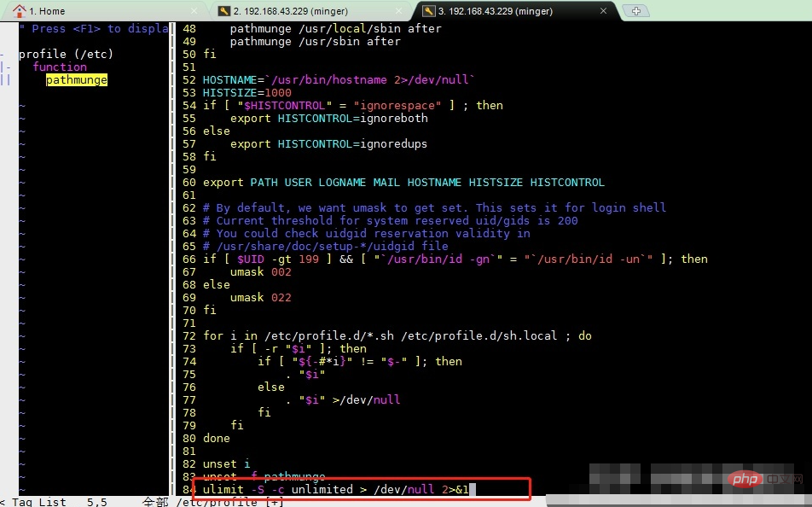Click 'unset i' on line 82
This screenshot has height=507, width=812.
coord(226,463)
